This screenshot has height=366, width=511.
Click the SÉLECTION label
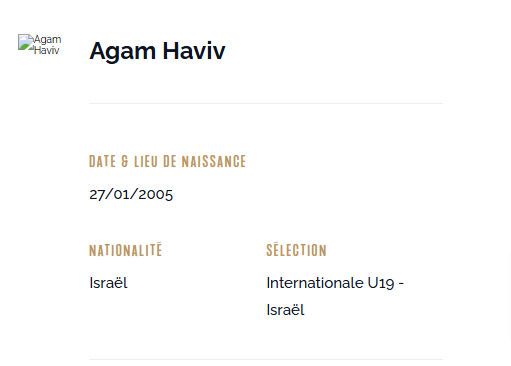296,250
